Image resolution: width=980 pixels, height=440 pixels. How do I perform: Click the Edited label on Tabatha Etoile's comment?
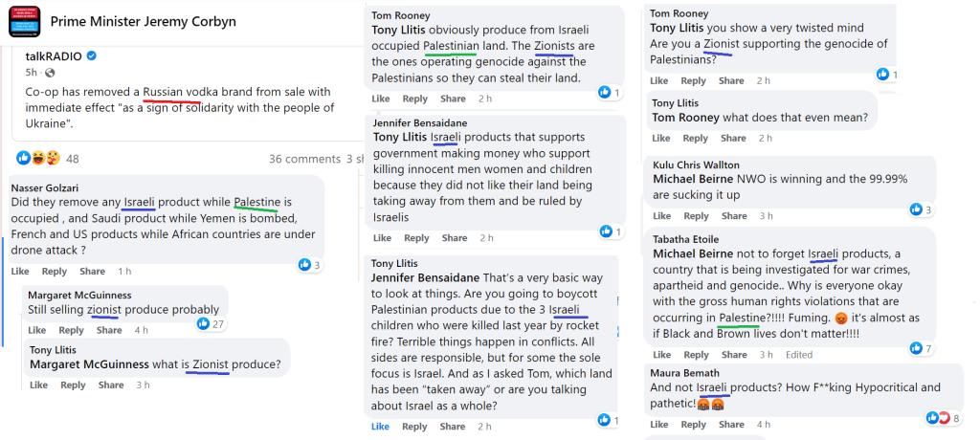tap(799, 355)
